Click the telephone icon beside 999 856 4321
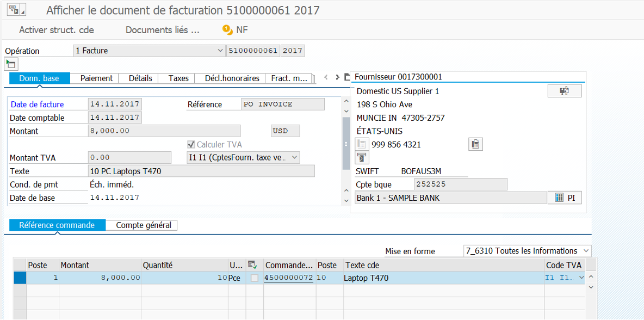 362,144
